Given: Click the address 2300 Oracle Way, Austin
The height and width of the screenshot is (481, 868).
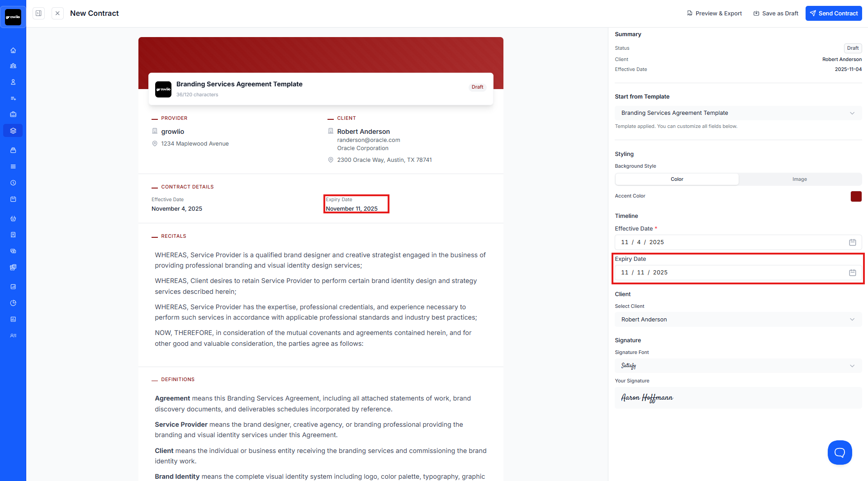Looking at the screenshot, I should pyautogui.click(x=384, y=160).
